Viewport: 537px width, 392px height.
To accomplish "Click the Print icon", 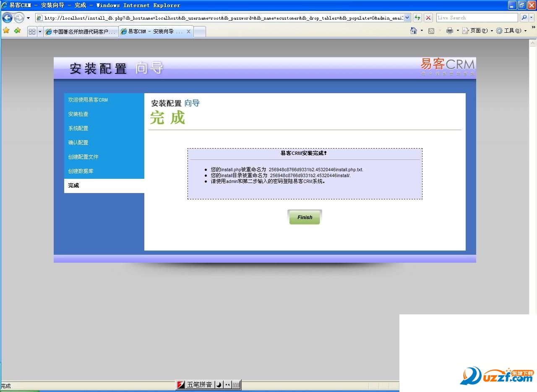I will click(x=450, y=31).
